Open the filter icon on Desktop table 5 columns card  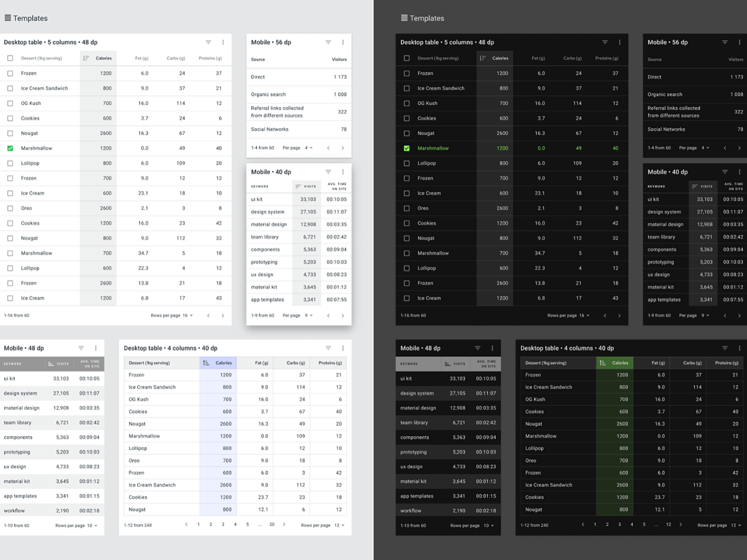[x=208, y=42]
